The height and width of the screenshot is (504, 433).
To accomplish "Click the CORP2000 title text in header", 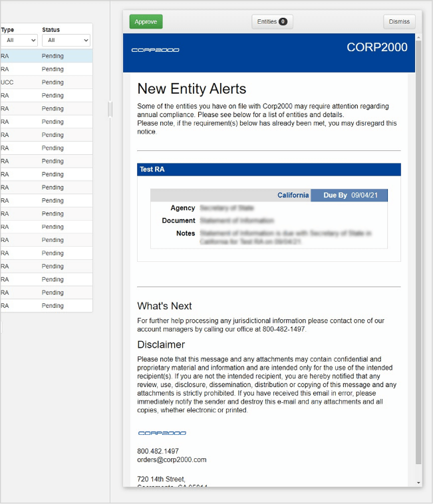I will [x=376, y=47].
